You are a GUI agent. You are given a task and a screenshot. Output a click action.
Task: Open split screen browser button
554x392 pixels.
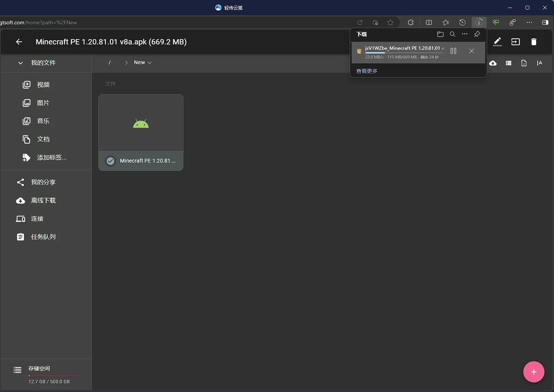pos(429,22)
